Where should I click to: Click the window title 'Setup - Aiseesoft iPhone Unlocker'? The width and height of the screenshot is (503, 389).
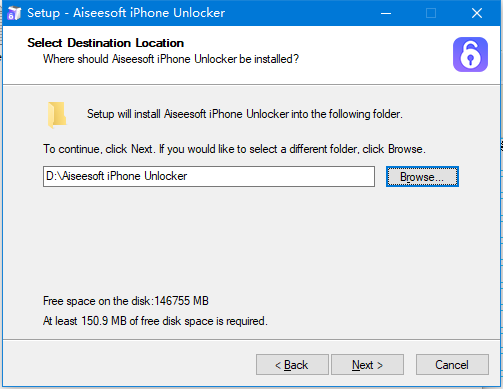pos(126,13)
